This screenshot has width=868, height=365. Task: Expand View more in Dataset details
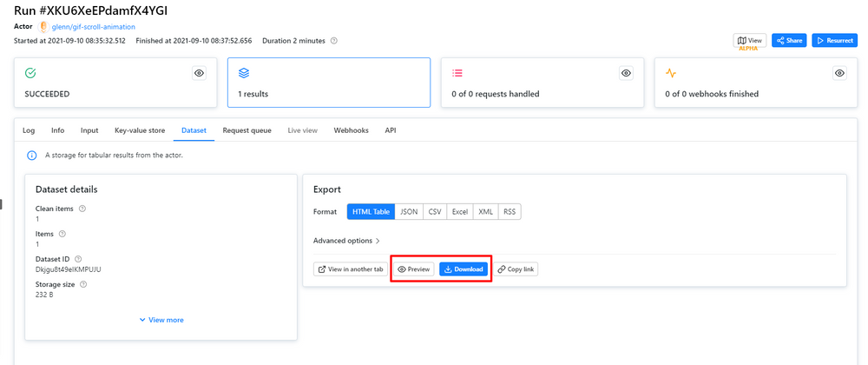(x=161, y=320)
